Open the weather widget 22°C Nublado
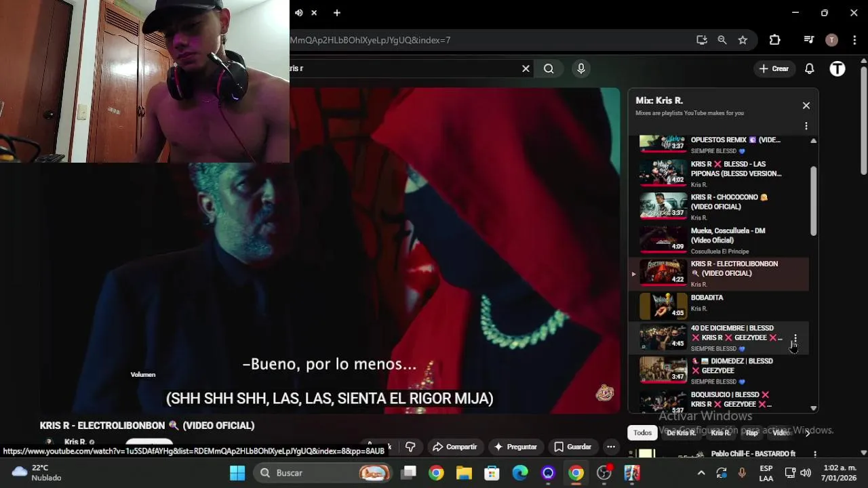 tap(37, 472)
